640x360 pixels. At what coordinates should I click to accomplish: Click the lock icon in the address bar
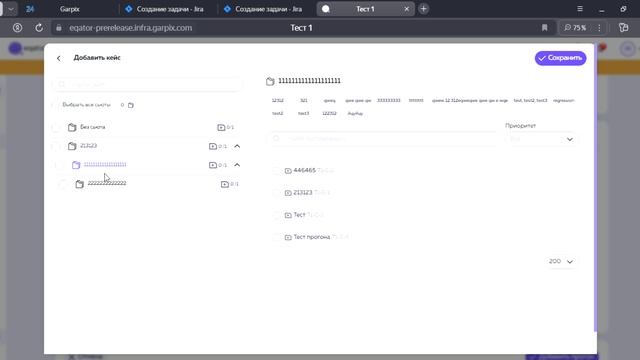tap(59, 28)
